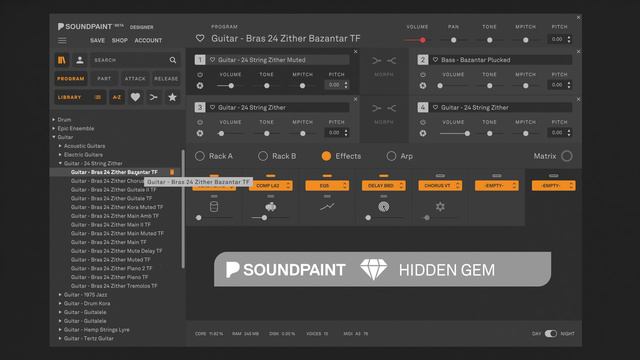
Task: Open the COMP LA2 effect dropdown
Action: [x=271, y=186]
